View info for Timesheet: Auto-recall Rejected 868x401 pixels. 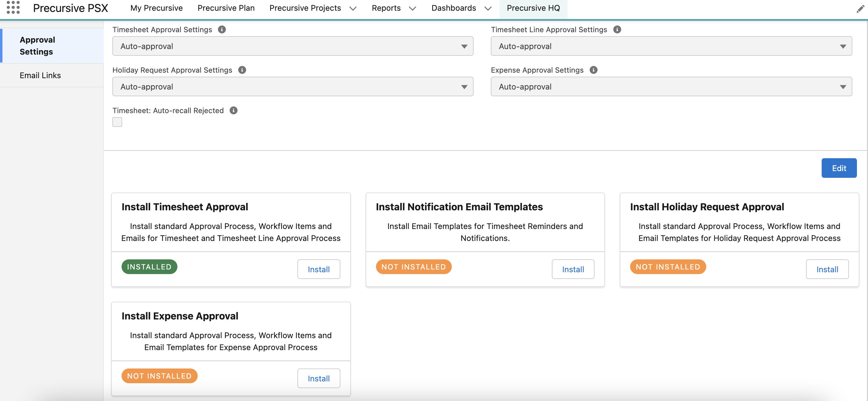pos(234,110)
